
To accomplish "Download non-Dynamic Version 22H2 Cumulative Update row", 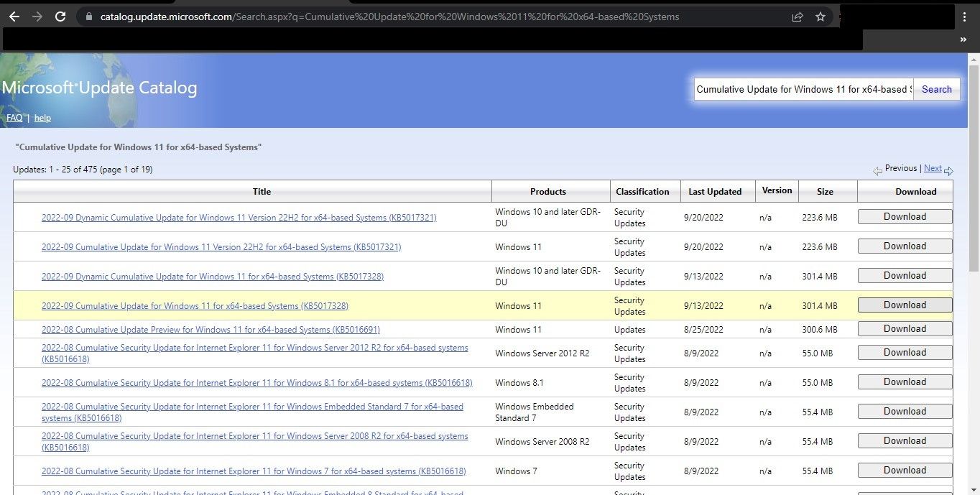I will [x=905, y=246].
